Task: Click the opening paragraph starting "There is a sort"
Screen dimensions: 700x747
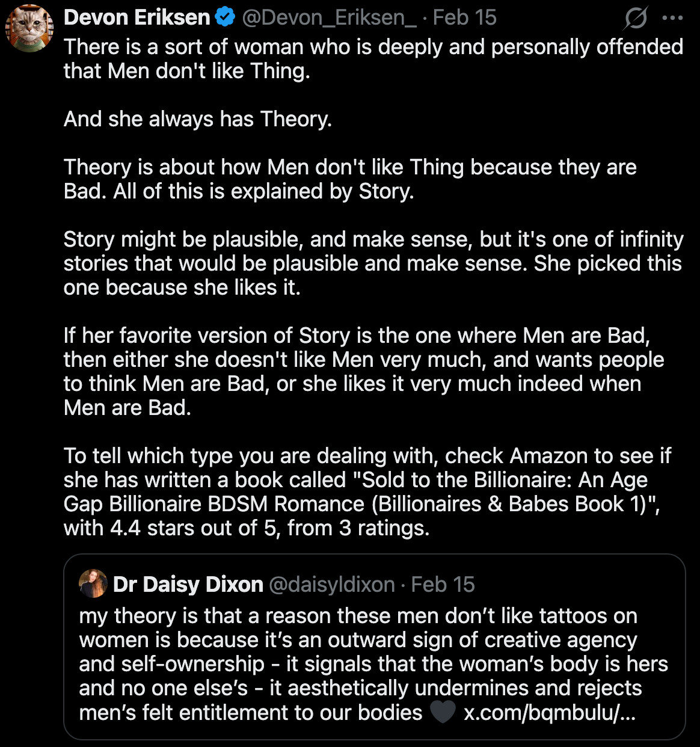Action: [x=373, y=59]
